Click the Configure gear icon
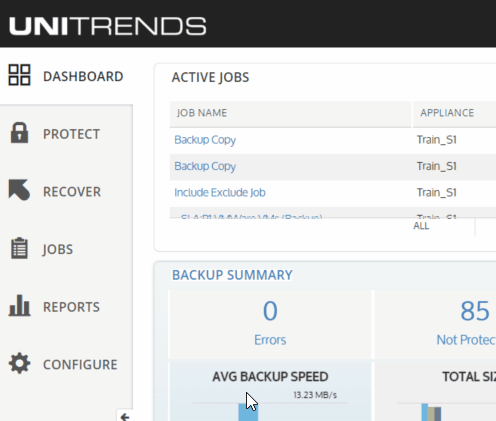Viewport: 496px width, 421px height. click(x=19, y=363)
